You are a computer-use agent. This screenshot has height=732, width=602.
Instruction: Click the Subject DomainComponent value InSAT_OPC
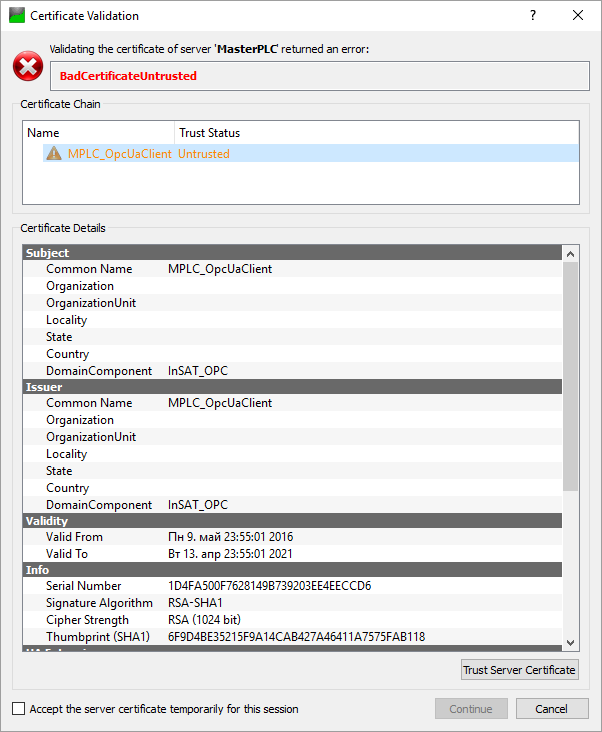(x=198, y=371)
